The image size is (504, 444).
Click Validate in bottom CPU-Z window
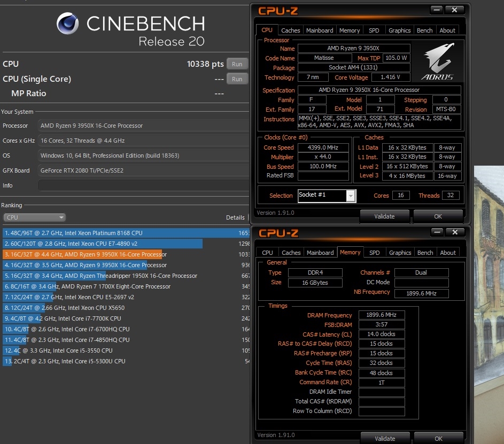pyautogui.click(x=385, y=439)
